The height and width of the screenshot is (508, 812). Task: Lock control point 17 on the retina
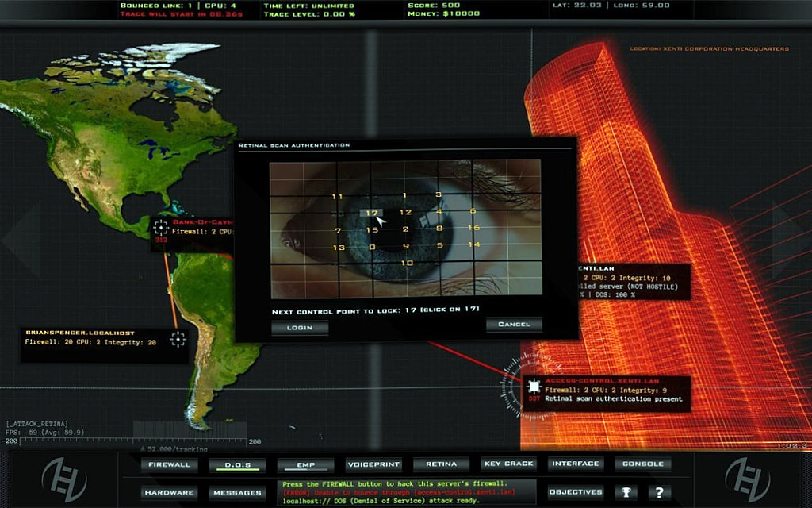pyautogui.click(x=371, y=213)
